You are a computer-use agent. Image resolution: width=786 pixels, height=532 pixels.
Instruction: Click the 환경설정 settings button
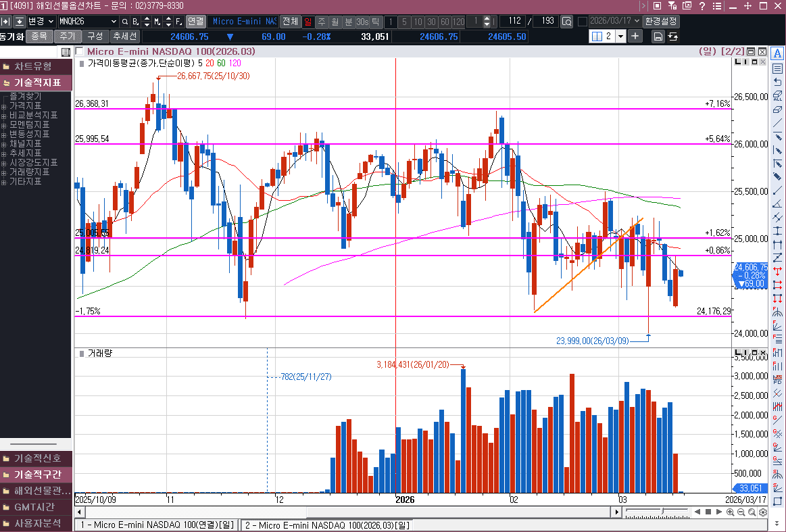(660, 22)
